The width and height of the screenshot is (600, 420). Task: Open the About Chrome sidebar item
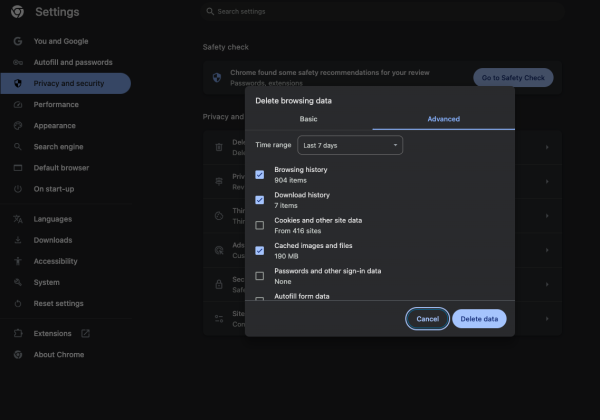point(58,355)
